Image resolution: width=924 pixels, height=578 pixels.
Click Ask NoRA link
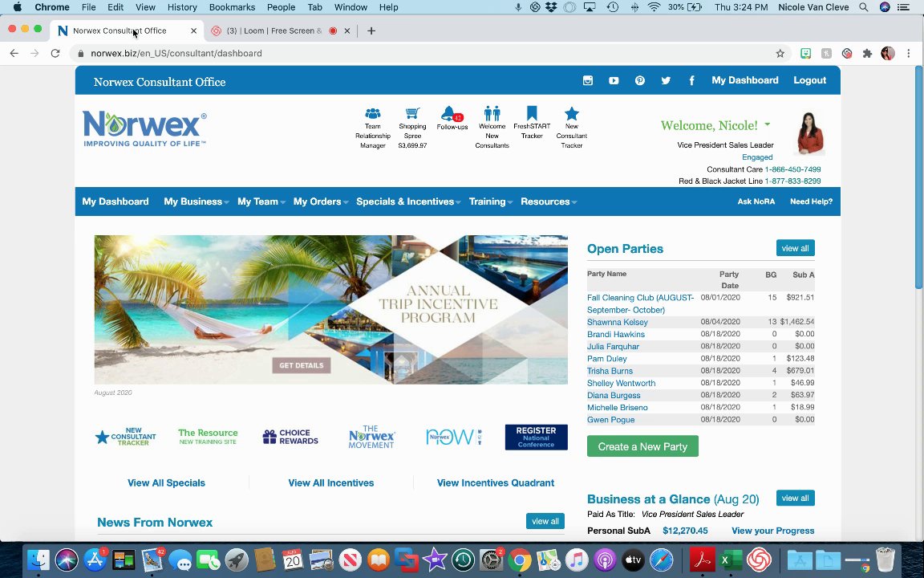click(x=756, y=201)
